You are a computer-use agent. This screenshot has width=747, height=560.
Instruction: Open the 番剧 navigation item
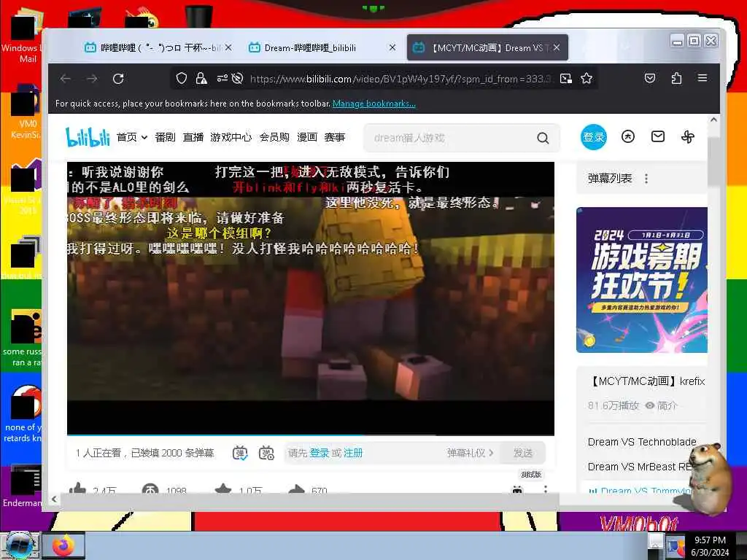click(x=166, y=137)
